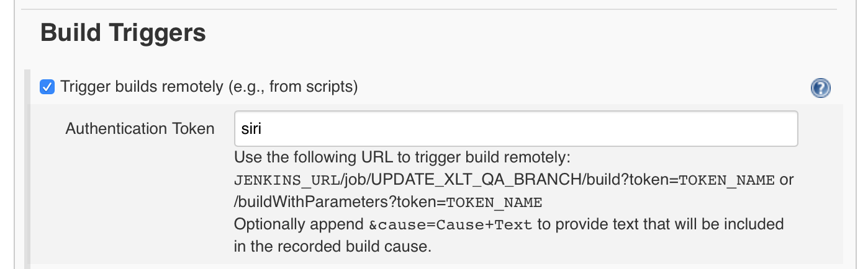Viewport: 868px width, 269px height.
Task: Click the "Build Triggers" section heading
Action: (123, 33)
